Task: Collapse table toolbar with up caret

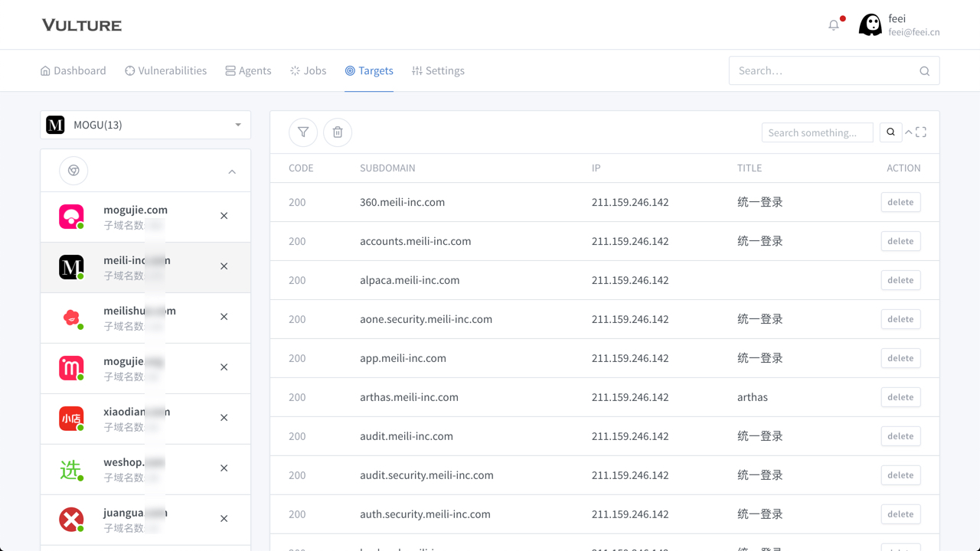Action: click(909, 132)
